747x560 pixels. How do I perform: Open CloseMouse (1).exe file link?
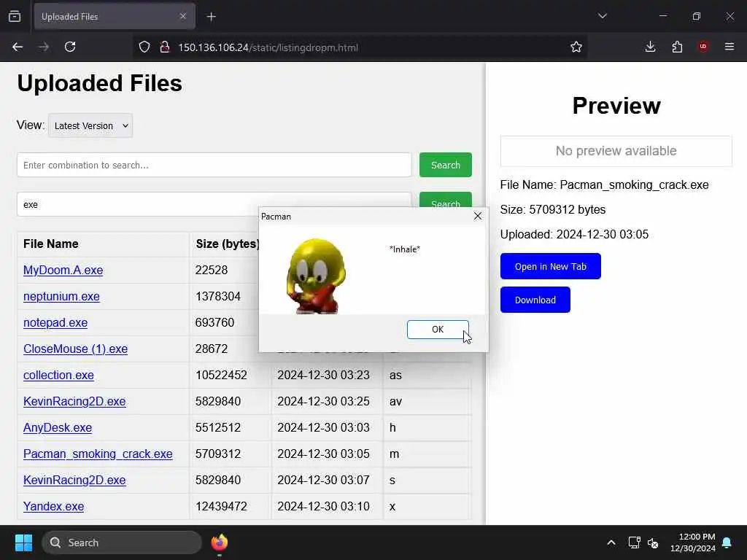[75, 349]
